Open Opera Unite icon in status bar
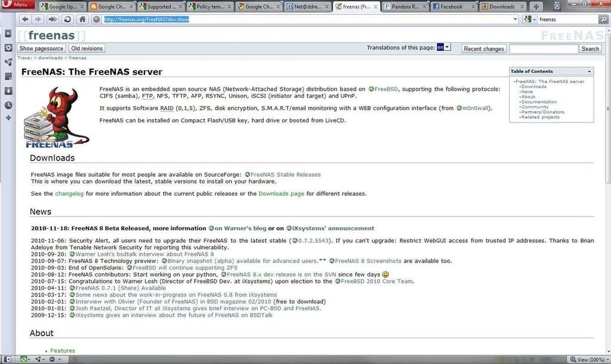Viewport: 611px width, 364px height. 39,359
